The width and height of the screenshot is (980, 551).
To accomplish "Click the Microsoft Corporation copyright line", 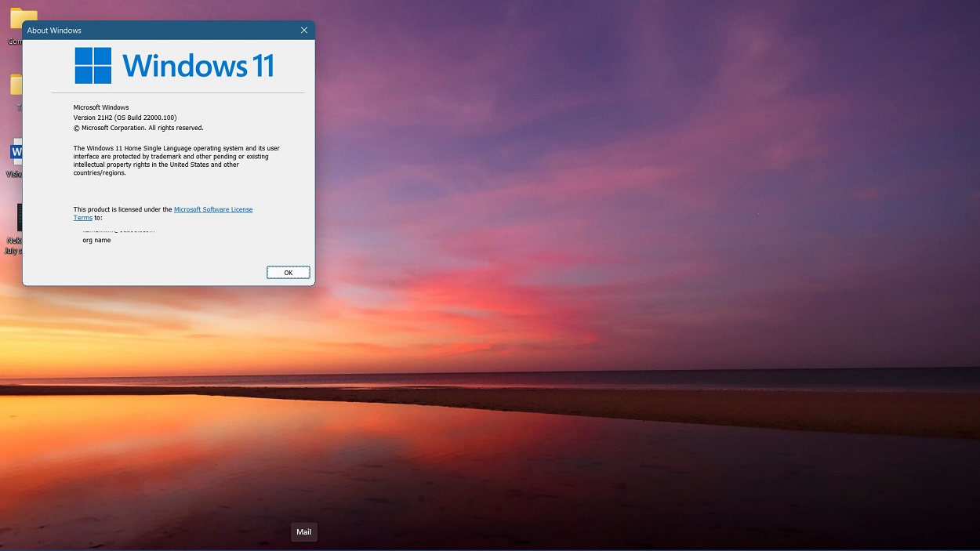I will point(138,128).
